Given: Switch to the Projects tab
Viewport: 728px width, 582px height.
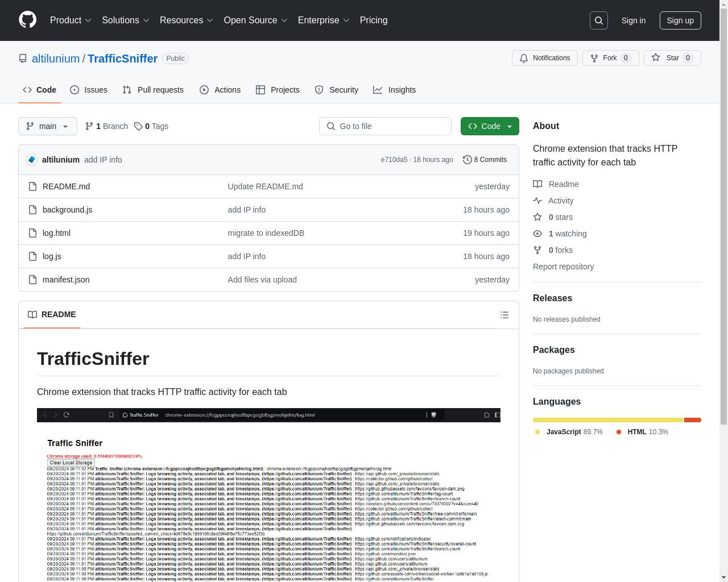Looking at the screenshot, I should [x=278, y=90].
